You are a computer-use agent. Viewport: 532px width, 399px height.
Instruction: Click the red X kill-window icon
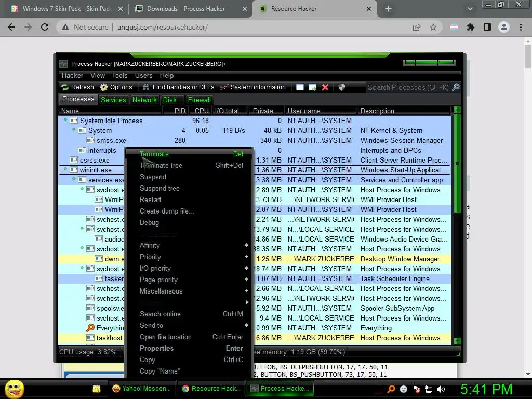[325, 87]
